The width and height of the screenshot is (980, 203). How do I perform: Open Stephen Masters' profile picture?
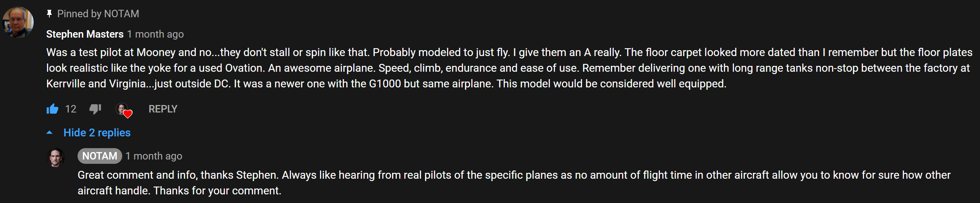[18, 22]
